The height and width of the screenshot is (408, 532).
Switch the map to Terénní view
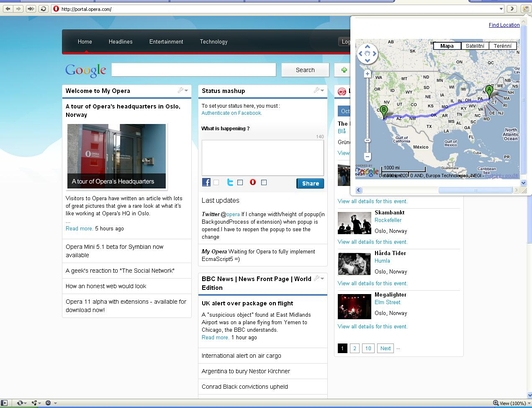[x=502, y=46]
